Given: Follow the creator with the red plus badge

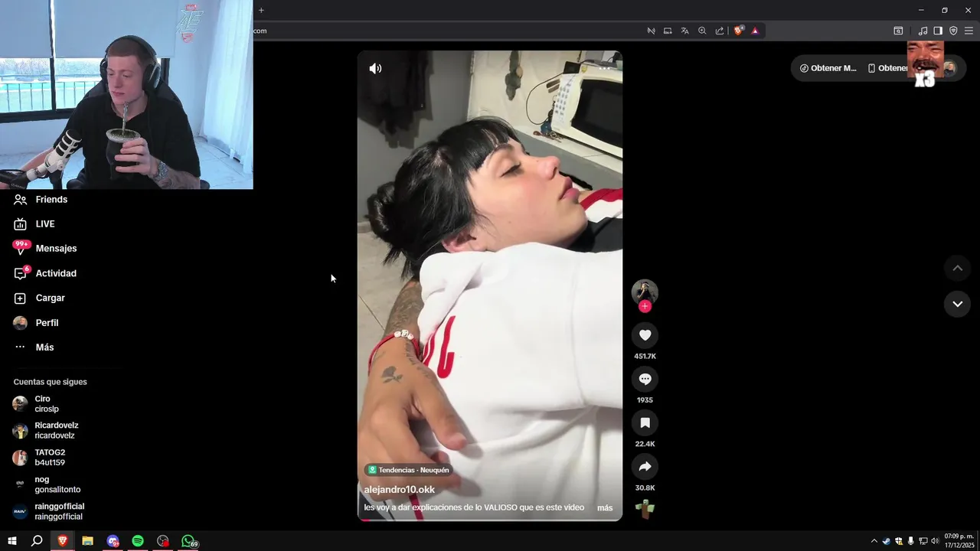Looking at the screenshot, I should point(645,306).
